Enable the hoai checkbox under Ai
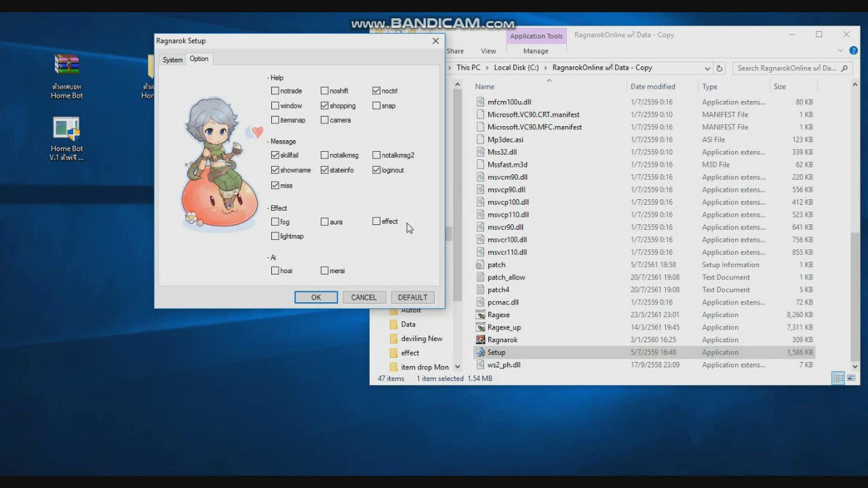 pos(275,270)
